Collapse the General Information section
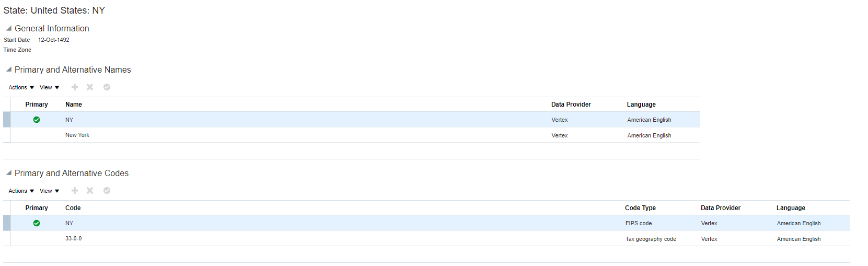This screenshot has height=266, width=868. [9, 28]
